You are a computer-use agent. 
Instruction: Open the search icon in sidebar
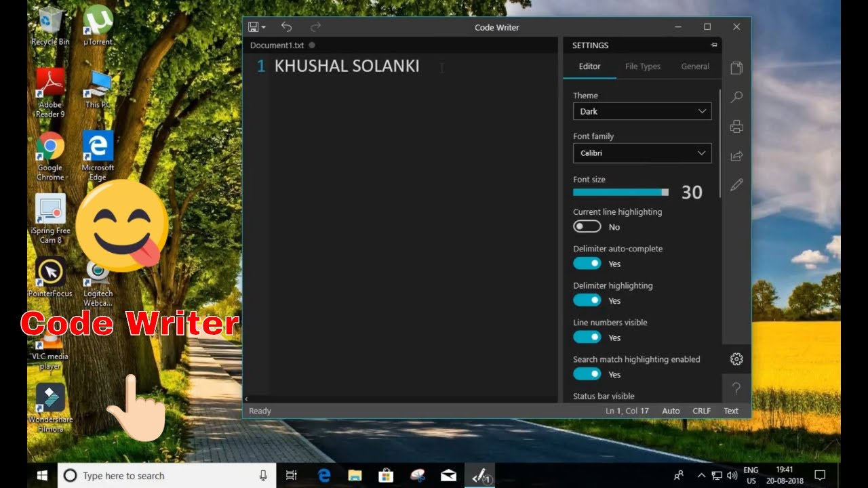coord(736,98)
